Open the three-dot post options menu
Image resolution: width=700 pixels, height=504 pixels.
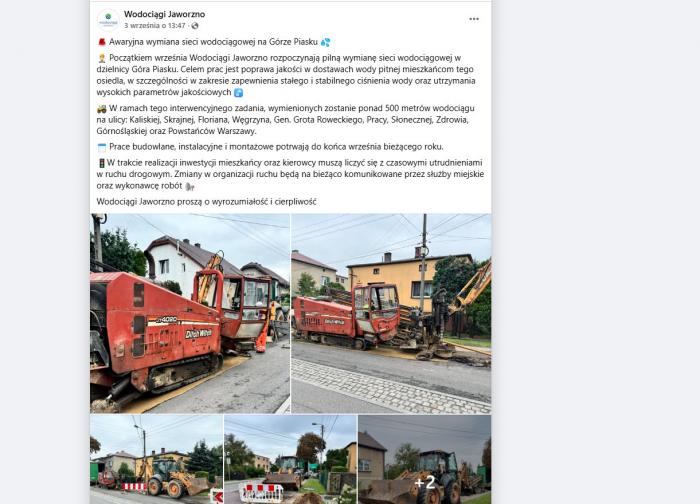[x=474, y=19]
